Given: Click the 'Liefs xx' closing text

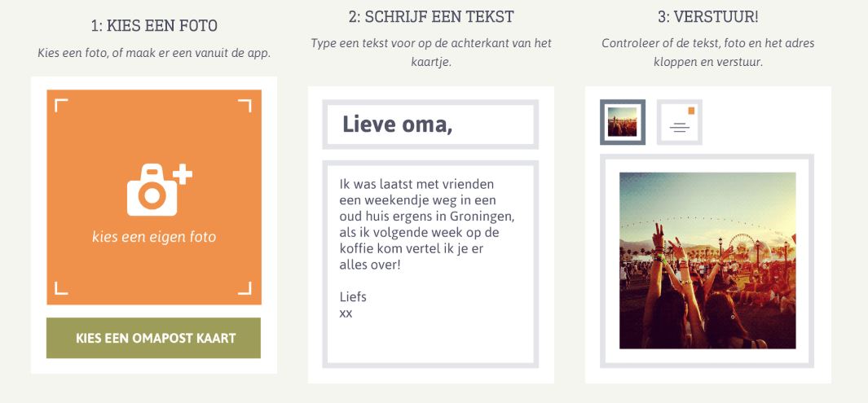Looking at the screenshot, I should (353, 305).
